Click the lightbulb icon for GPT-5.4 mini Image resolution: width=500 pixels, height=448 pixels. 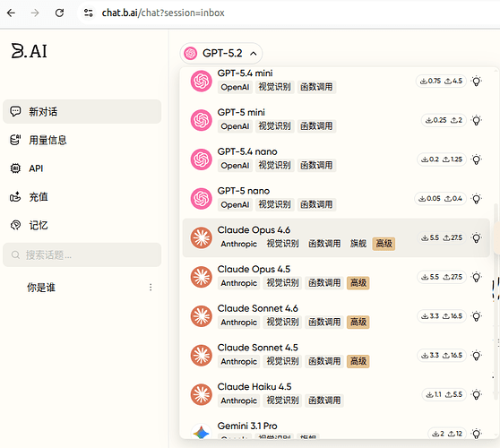[477, 81]
